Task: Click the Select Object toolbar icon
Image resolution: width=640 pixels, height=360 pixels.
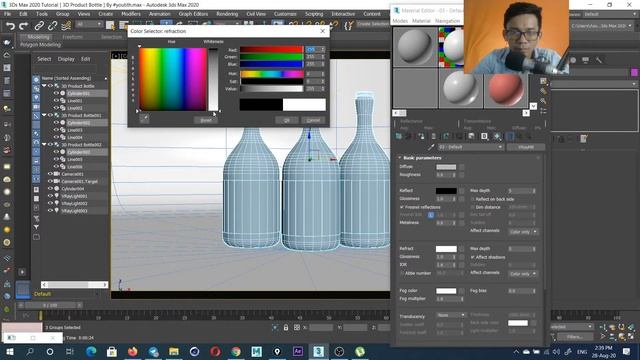Action: click(110, 25)
